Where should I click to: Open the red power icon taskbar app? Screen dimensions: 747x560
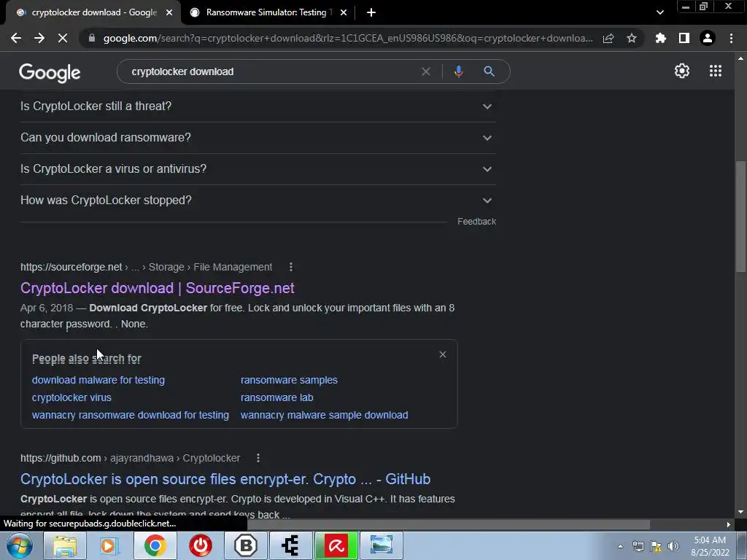201,545
